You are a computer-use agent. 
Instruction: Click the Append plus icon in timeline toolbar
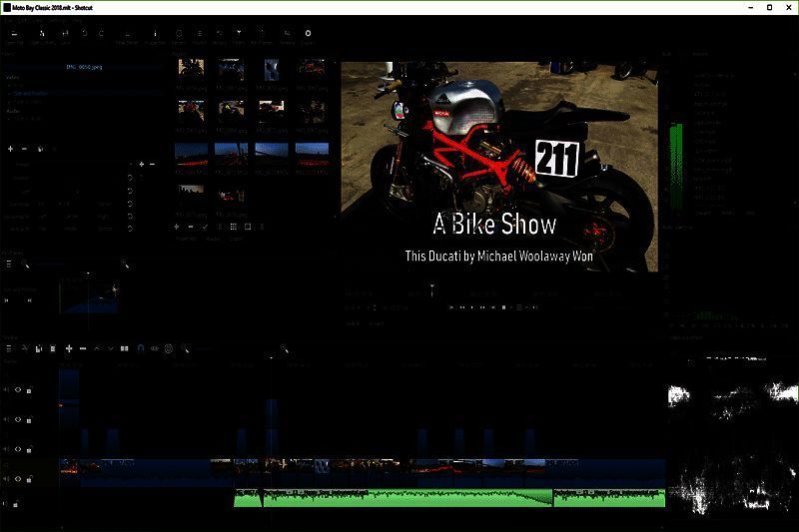68,348
